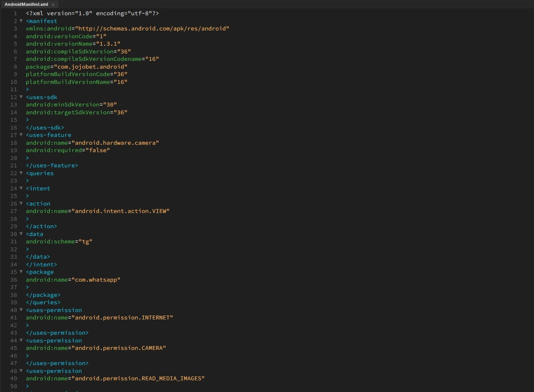Collapse the <manifest block on line 2
This screenshot has height=392, width=534.
[x=21, y=21]
